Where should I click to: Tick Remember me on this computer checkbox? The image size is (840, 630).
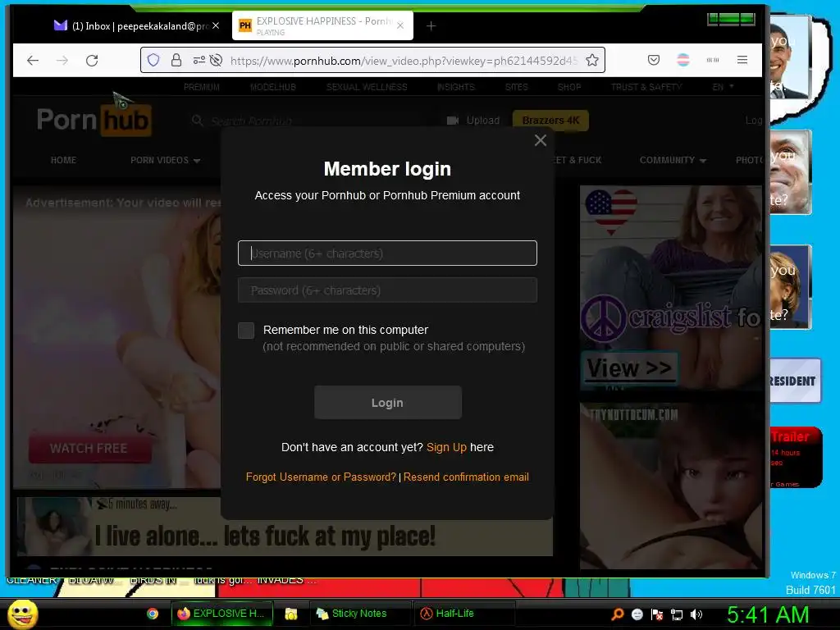tap(246, 330)
